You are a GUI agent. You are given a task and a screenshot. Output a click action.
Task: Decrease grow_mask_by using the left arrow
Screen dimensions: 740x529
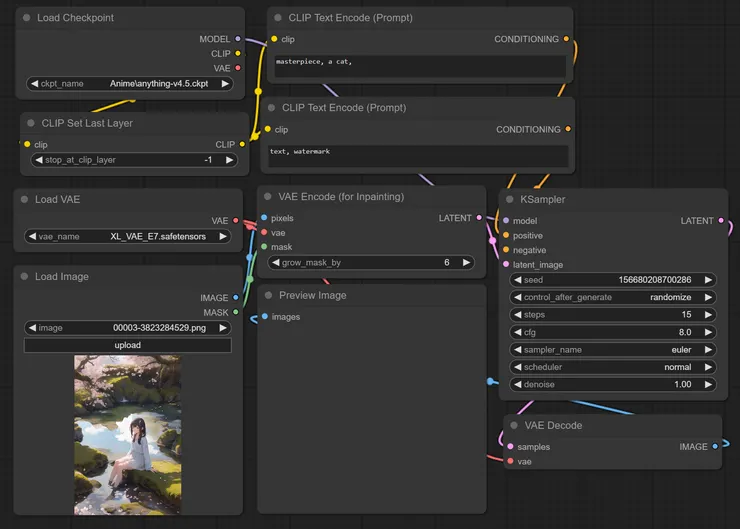tap(276, 263)
